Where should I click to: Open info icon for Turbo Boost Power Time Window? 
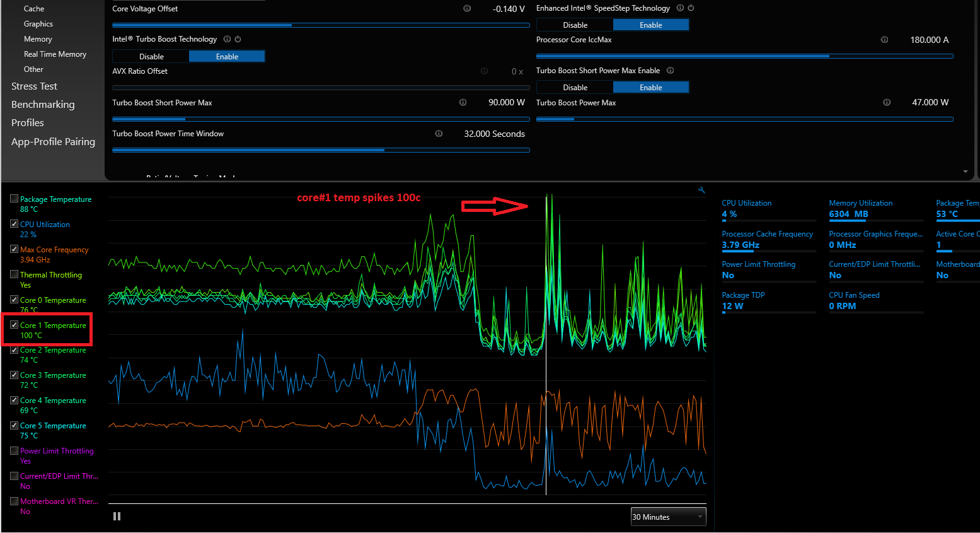pos(439,133)
